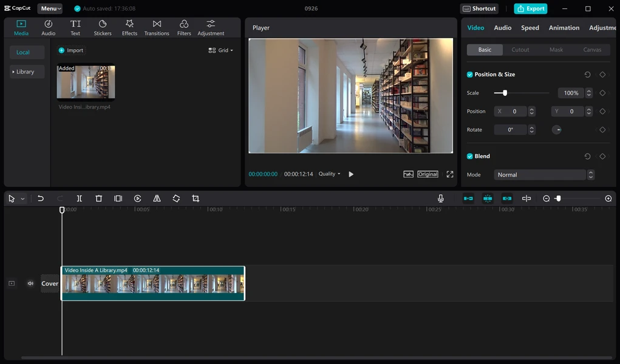Select the Crop tool icon
Viewport: 620px width, 364px height.
pos(196,198)
